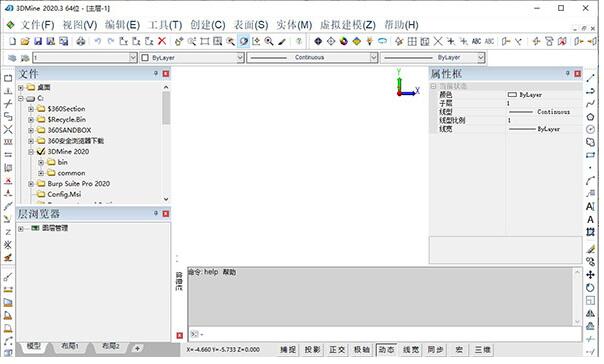Expand the $360Section folder
The width and height of the screenshot is (604, 364).
(31, 109)
